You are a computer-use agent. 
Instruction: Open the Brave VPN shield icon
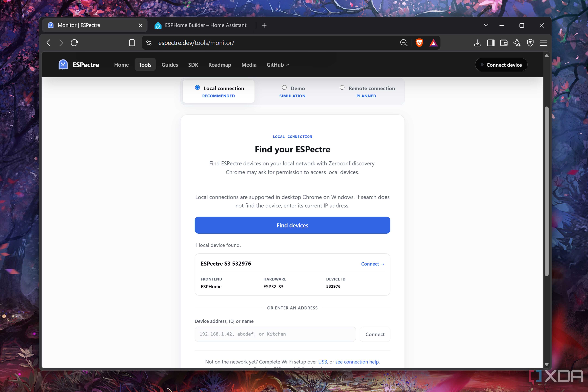[530, 43]
